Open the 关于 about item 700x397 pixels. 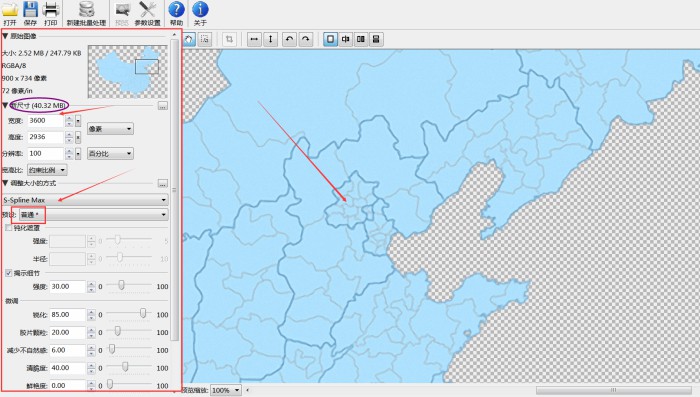(x=200, y=13)
